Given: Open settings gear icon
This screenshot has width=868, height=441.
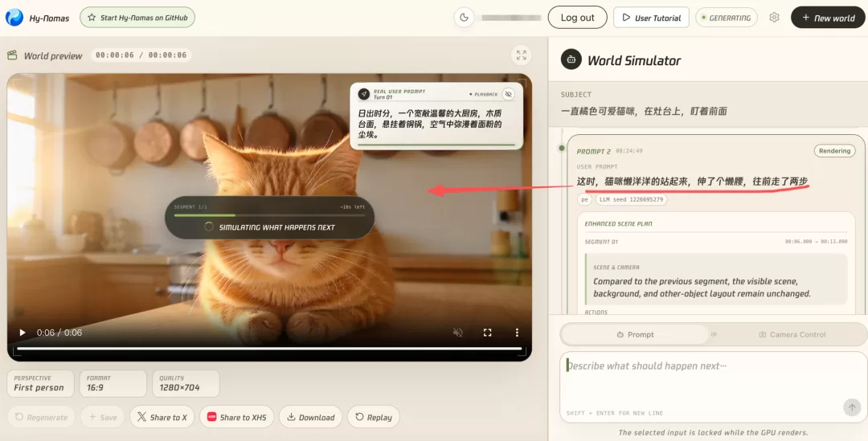Looking at the screenshot, I should coord(774,18).
